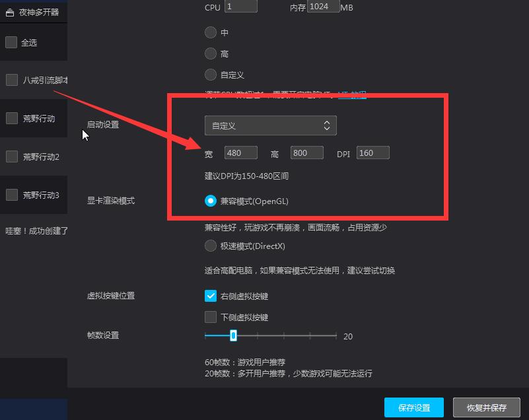Check the 荒野行动3 instance checkbox

[x=11, y=194]
